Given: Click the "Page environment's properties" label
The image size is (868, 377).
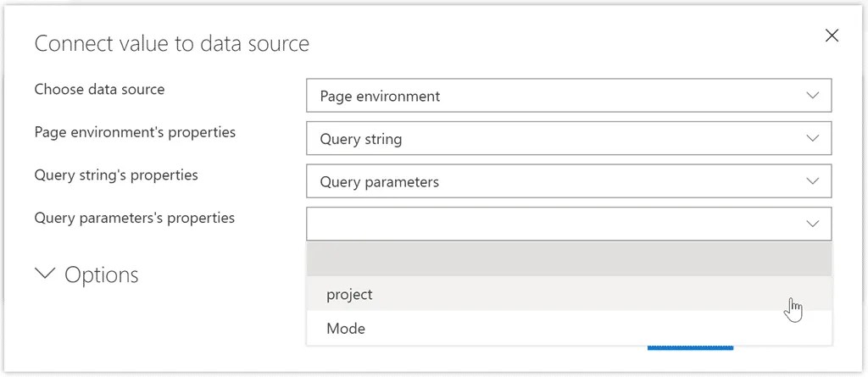Looking at the screenshot, I should (x=135, y=132).
